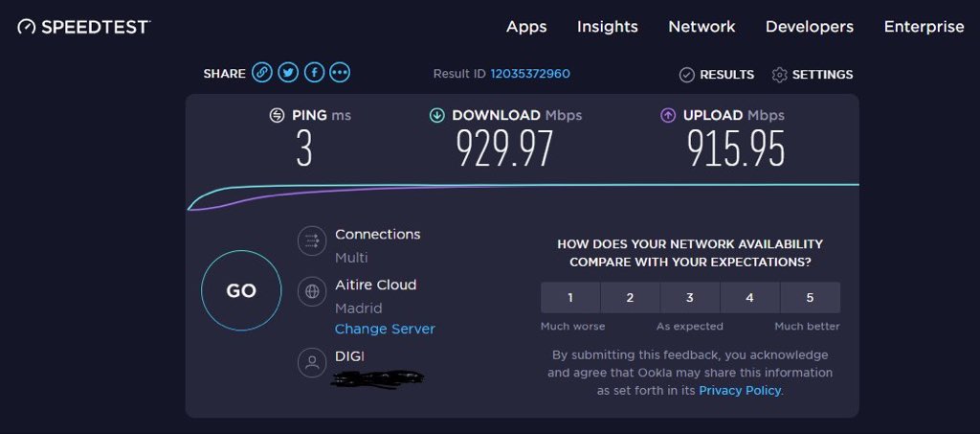Click the Speedtest logo icon
980x434 pixels.
click(x=27, y=27)
